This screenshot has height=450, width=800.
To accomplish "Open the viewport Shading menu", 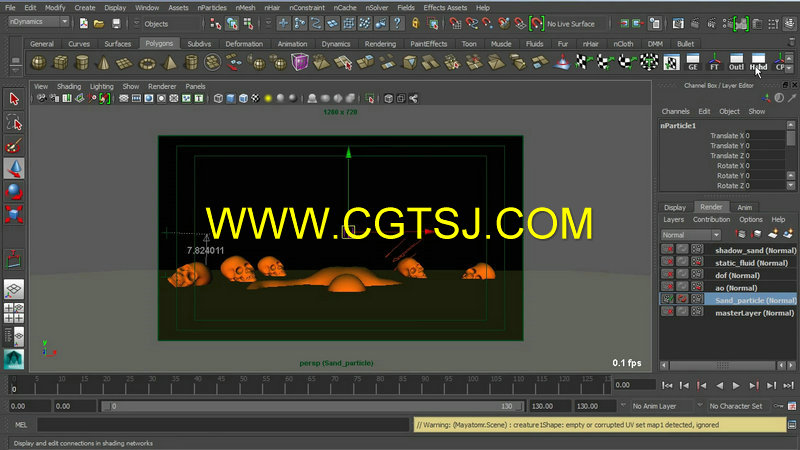I will click(69, 86).
